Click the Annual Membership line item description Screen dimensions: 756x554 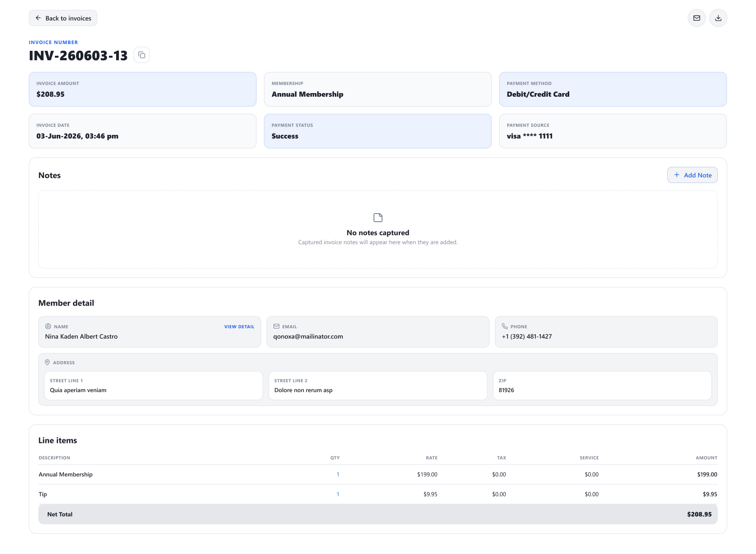[x=66, y=474]
